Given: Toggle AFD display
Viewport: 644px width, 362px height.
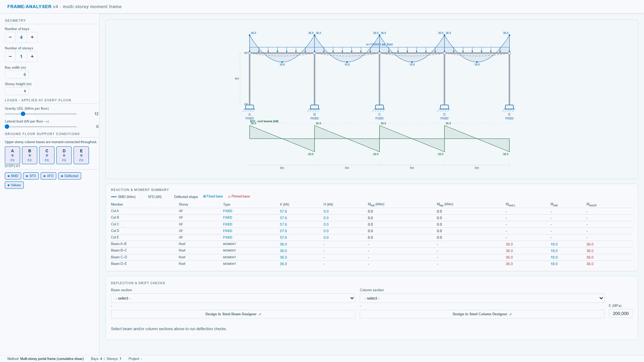Looking at the screenshot, I should (x=48, y=176).
